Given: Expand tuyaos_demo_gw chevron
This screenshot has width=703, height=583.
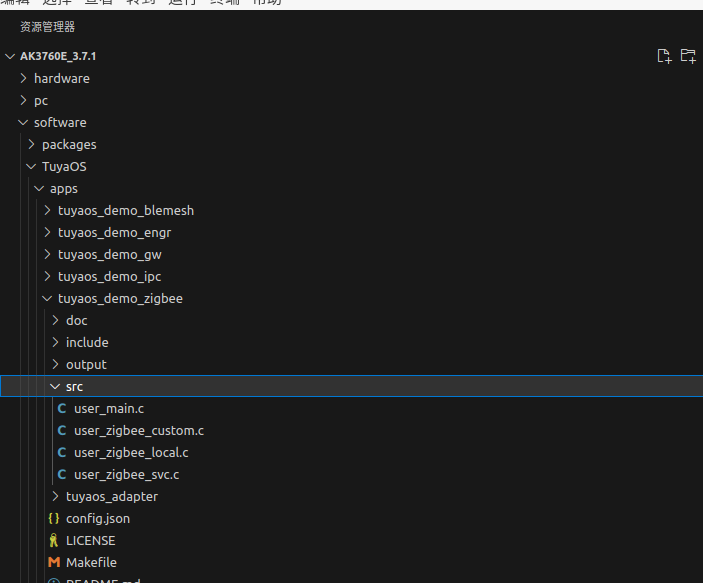Looking at the screenshot, I should point(48,254).
